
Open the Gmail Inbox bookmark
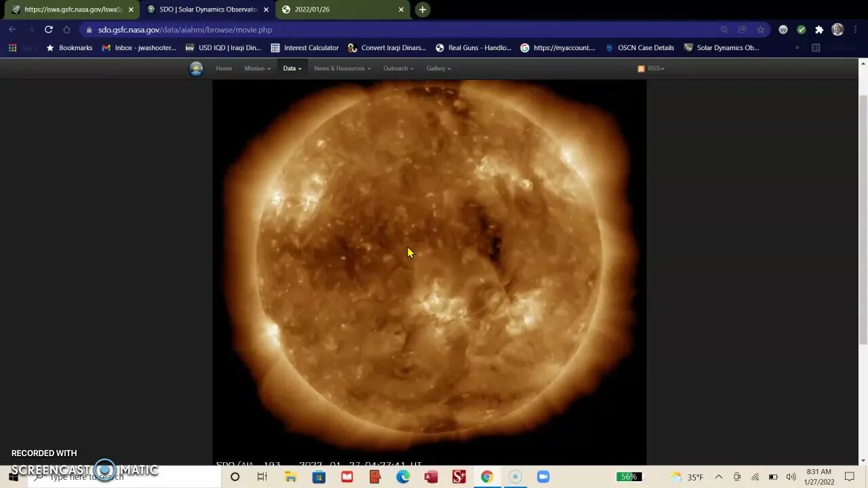pos(139,48)
